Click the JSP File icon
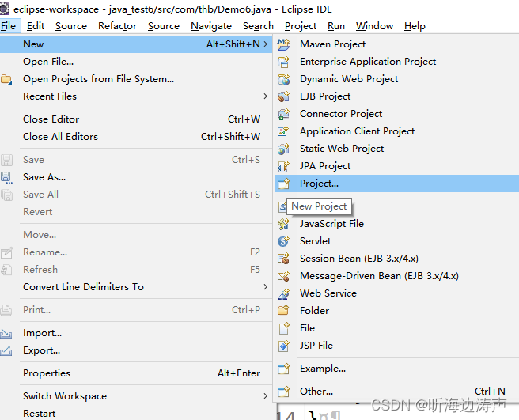Screen dimensions: 519x420 (x=283, y=346)
